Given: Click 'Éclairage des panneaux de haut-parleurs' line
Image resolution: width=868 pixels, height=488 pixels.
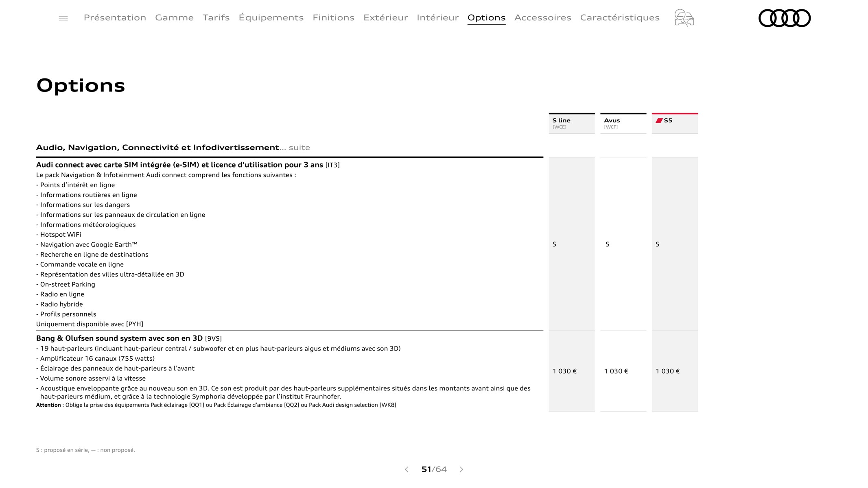Looking at the screenshot, I should (115, 368).
